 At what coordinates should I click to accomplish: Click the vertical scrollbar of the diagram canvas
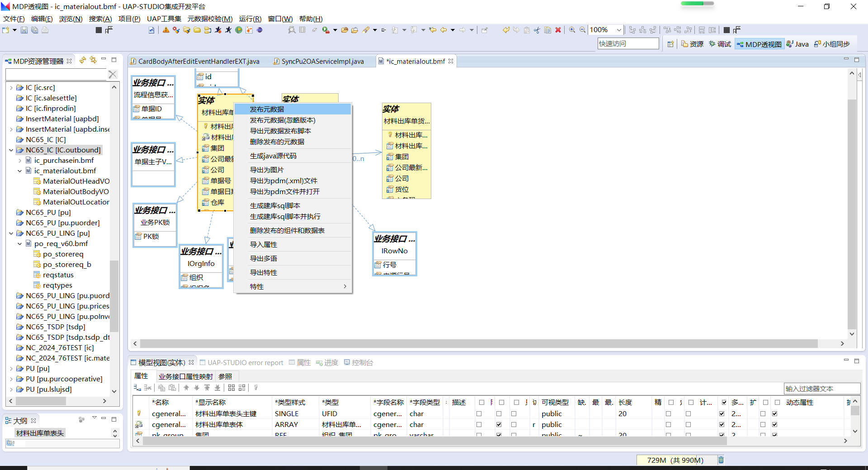coord(852,215)
